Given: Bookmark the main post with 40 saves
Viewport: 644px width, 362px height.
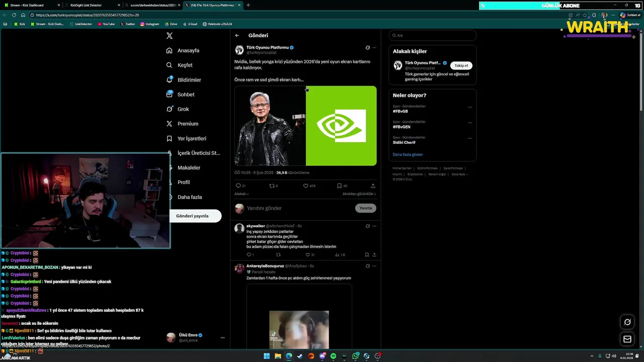Looking at the screenshot, I should [342, 186].
